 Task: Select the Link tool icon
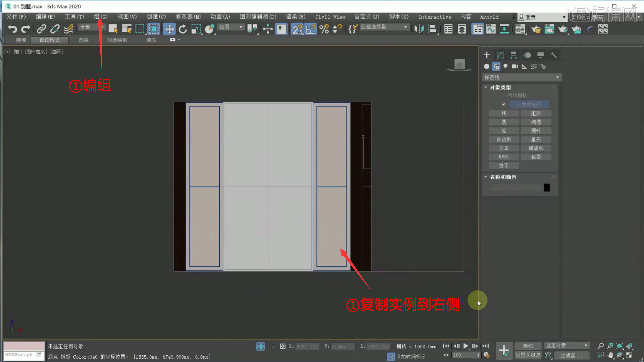[x=42, y=29]
